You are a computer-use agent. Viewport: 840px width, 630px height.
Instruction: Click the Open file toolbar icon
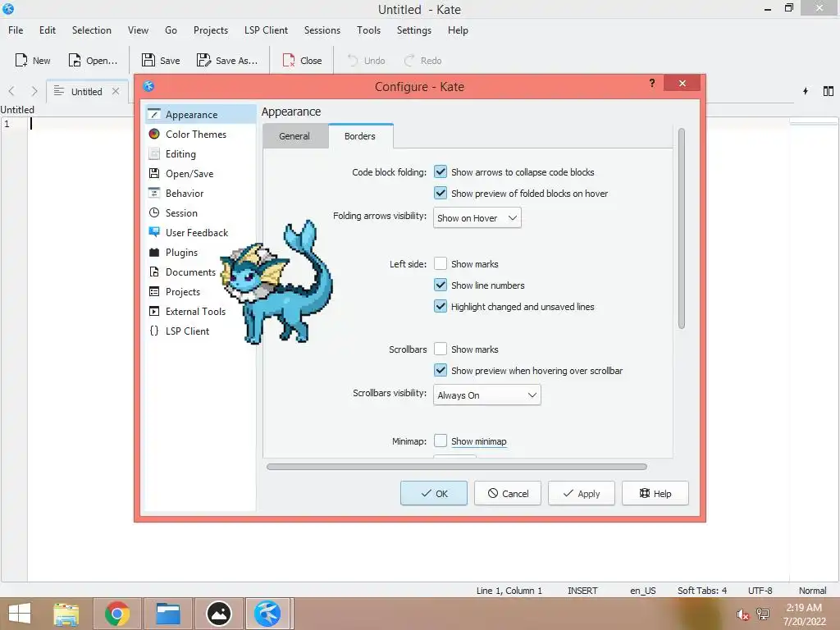pos(75,60)
